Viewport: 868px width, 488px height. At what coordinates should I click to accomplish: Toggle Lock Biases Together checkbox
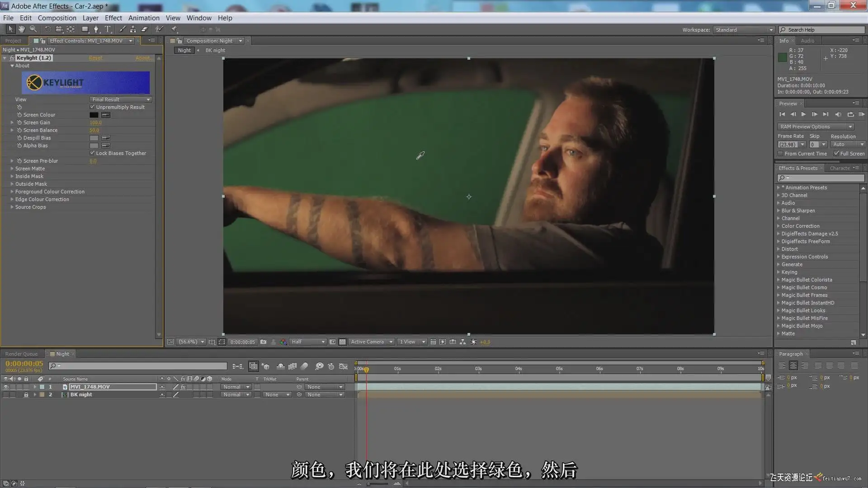92,153
